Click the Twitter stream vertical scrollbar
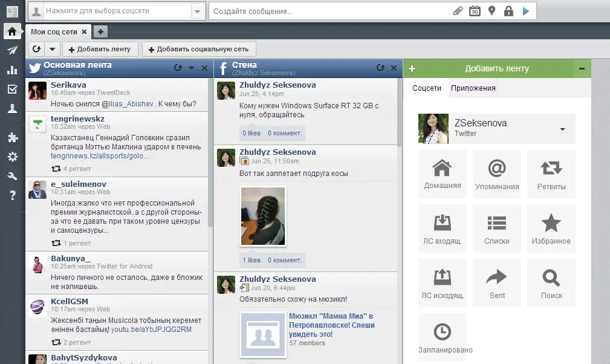This screenshot has height=364, width=610. tap(210, 152)
